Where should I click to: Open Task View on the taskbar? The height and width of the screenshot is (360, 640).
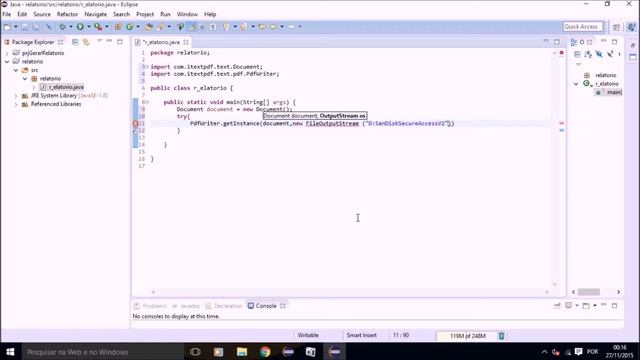coord(195,351)
